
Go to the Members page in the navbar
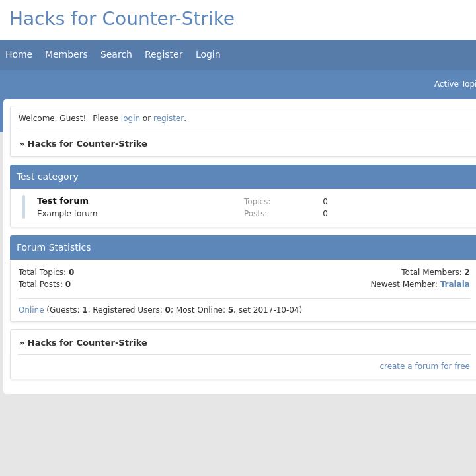click(x=66, y=54)
